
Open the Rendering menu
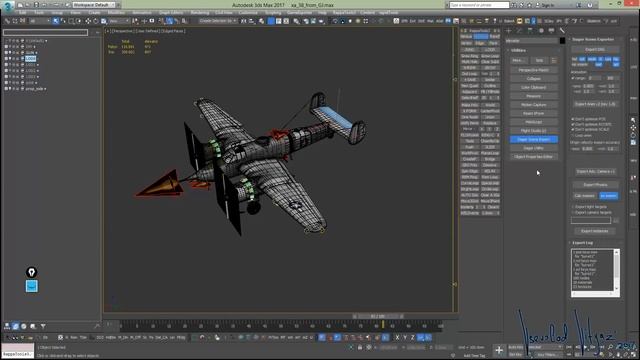pos(200,13)
